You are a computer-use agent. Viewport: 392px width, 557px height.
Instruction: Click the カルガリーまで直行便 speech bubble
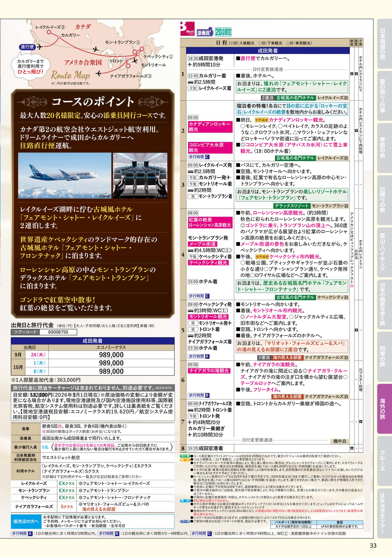click(x=30, y=66)
